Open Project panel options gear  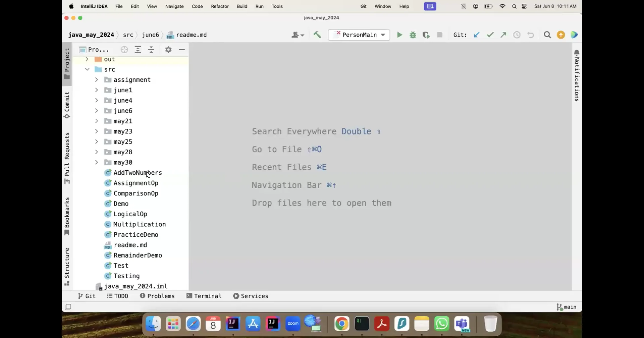click(168, 49)
